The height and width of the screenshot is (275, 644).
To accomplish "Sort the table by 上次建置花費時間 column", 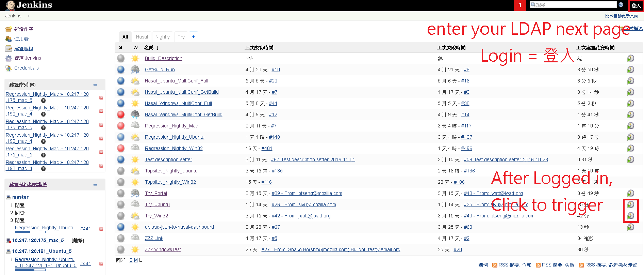I will tap(595, 48).
